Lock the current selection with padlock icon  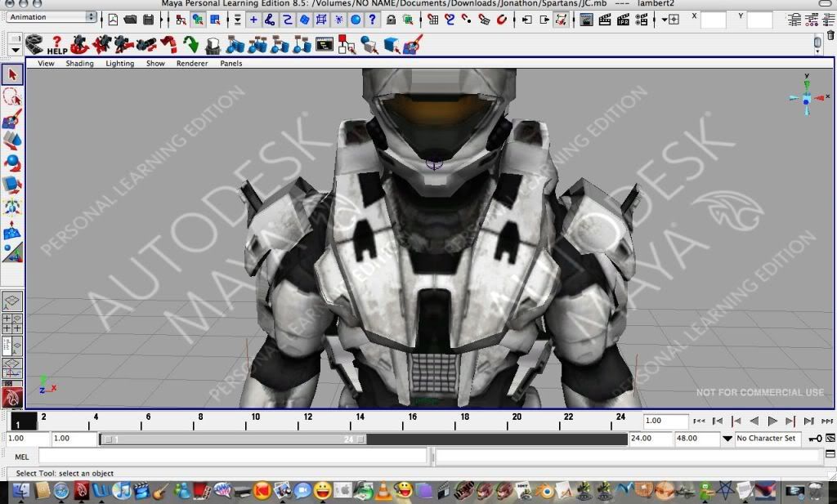(x=391, y=20)
